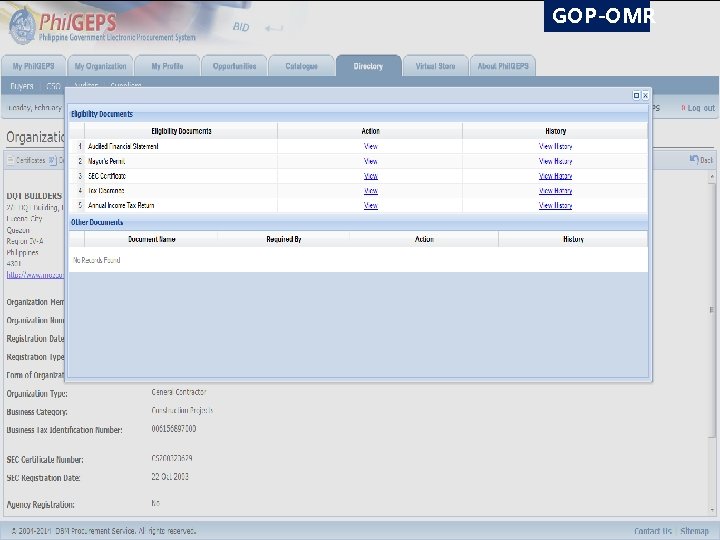Click the Buyers submenu item
Image resolution: width=720 pixels, height=540 pixels.
pyautogui.click(x=22, y=86)
